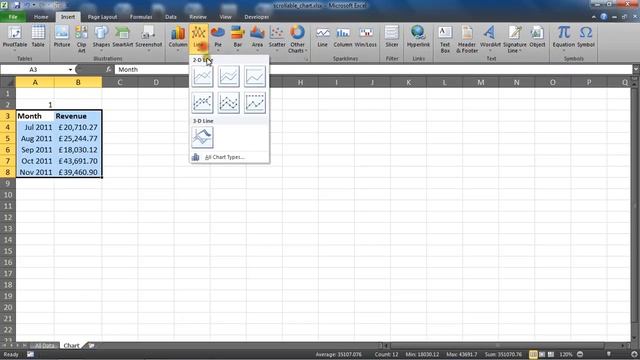
Task: Insert a Signature Line
Action: (x=514, y=39)
